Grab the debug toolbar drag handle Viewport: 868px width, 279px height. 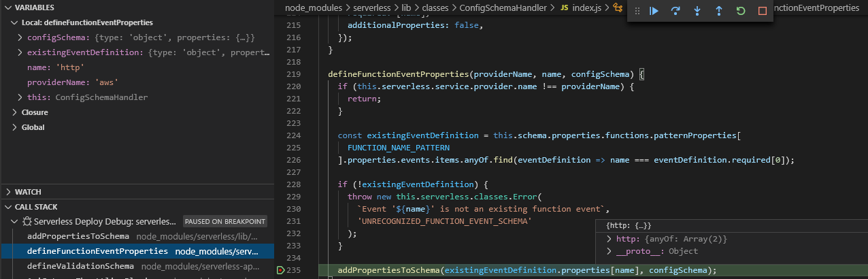637,11
